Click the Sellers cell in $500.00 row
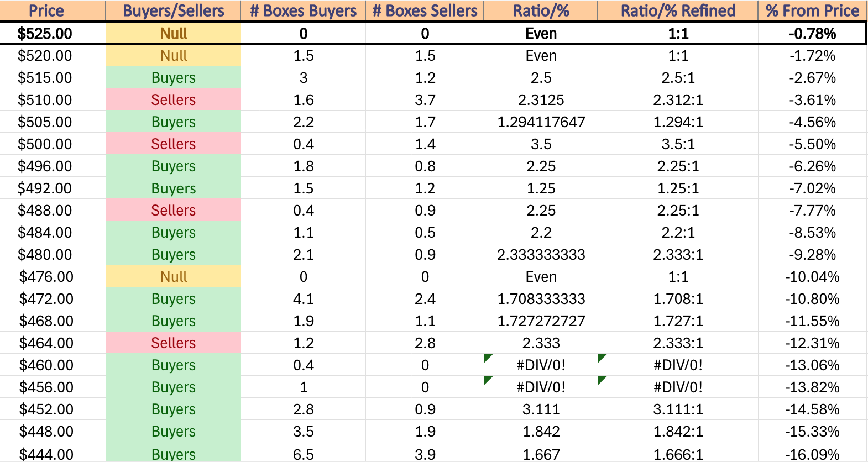Screen dimensions: 868x462 [x=173, y=144]
